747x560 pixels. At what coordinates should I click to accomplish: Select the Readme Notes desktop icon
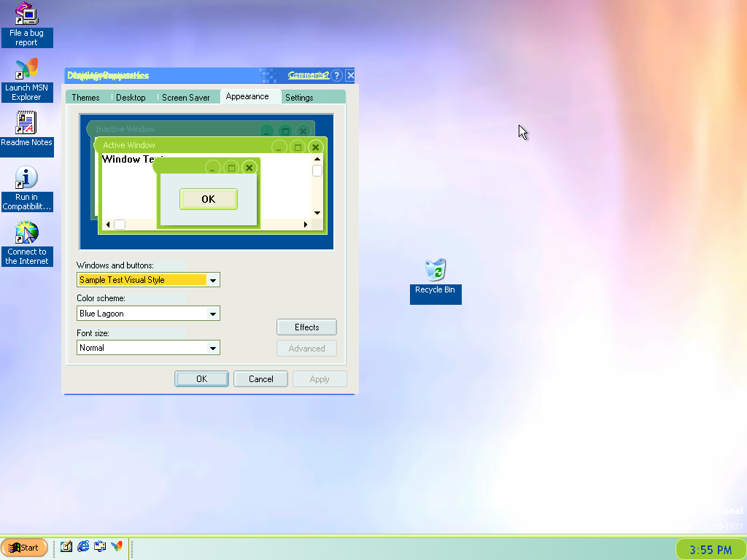coord(27,133)
